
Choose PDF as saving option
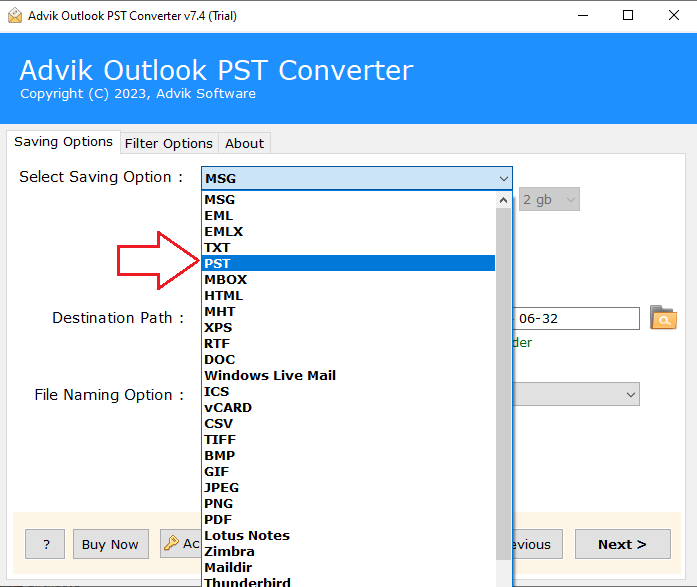[x=348, y=519]
